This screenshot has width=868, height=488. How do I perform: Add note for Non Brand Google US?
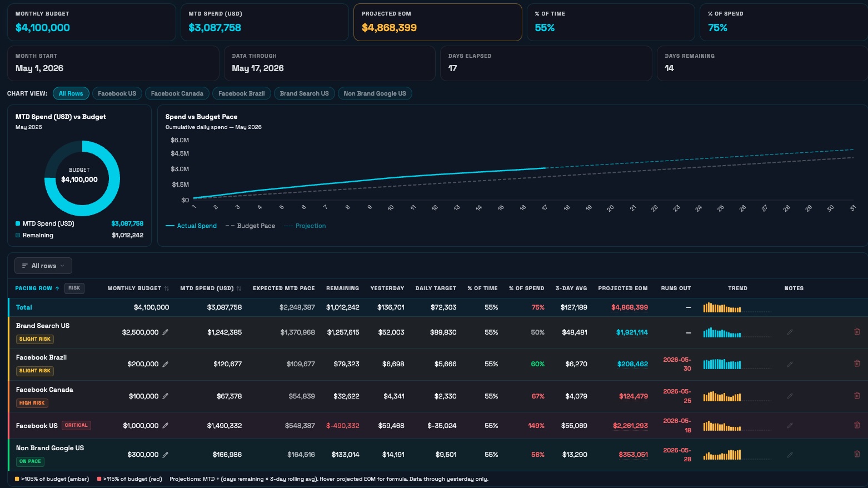point(790,455)
